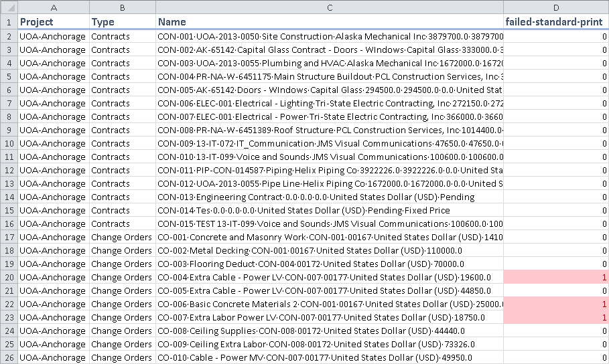Click the CON-013 Engineering Contract cell
Image resolution: width=609 pixels, height=364 pixels.
click(x=330, y=197)
